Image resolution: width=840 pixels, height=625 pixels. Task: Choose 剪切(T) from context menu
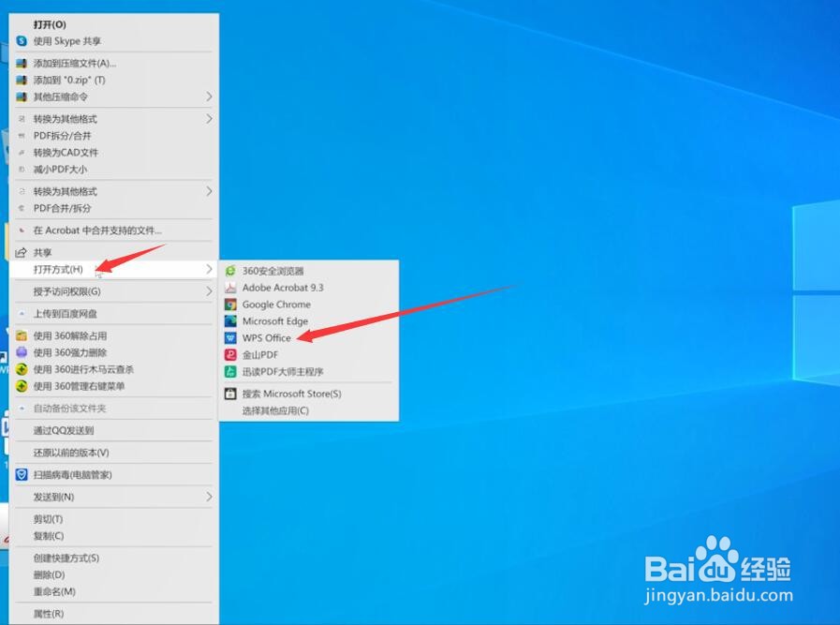point(113,519)
